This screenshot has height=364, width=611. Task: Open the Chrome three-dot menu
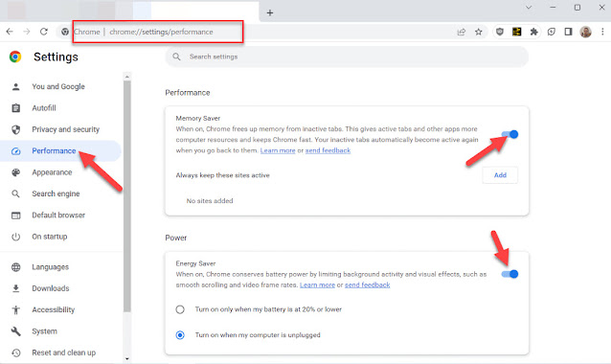click(x=602, y=32)
